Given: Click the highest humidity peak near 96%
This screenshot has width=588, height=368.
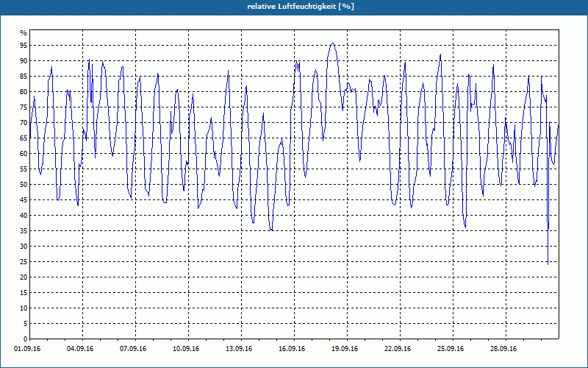Looking at the screenshot, I should click(x=332, y=43).
